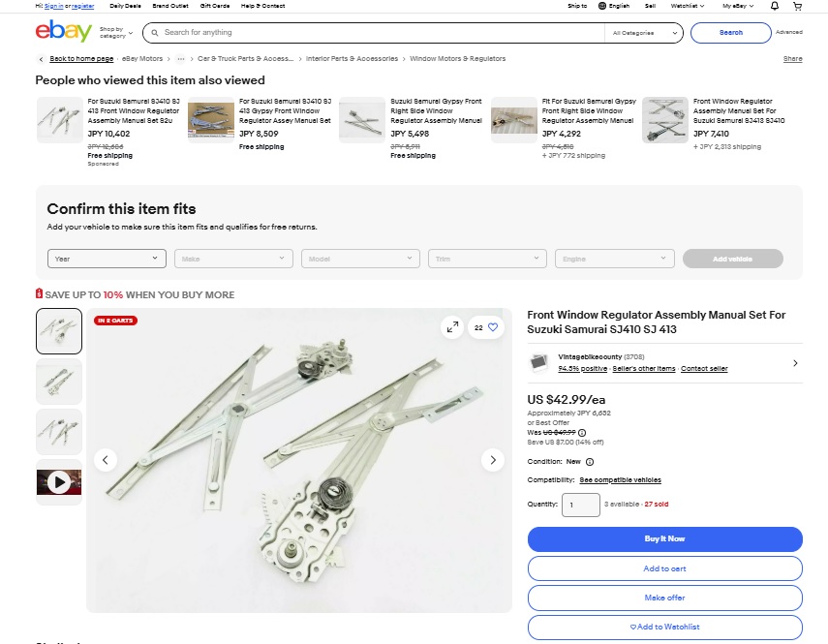
Task: Open the shopping cart icon
Action: [x=797, y=6]
